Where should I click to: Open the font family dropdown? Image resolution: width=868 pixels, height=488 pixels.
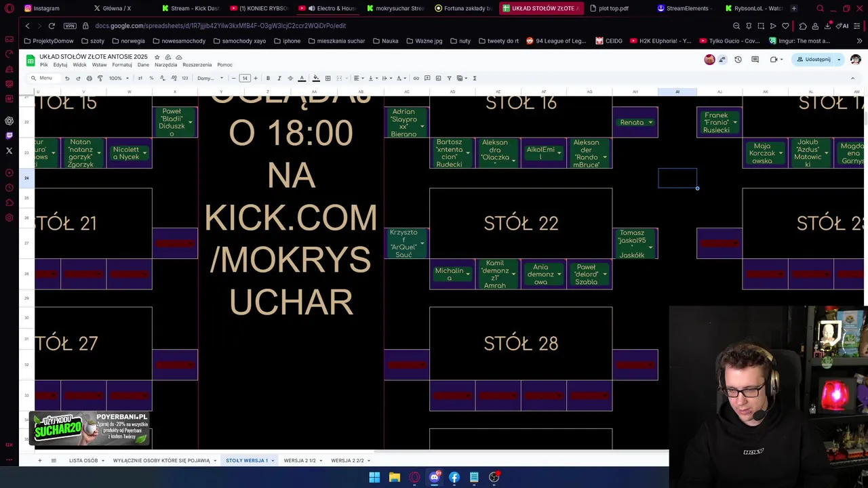pyautogui.click(x=210, y=78)
